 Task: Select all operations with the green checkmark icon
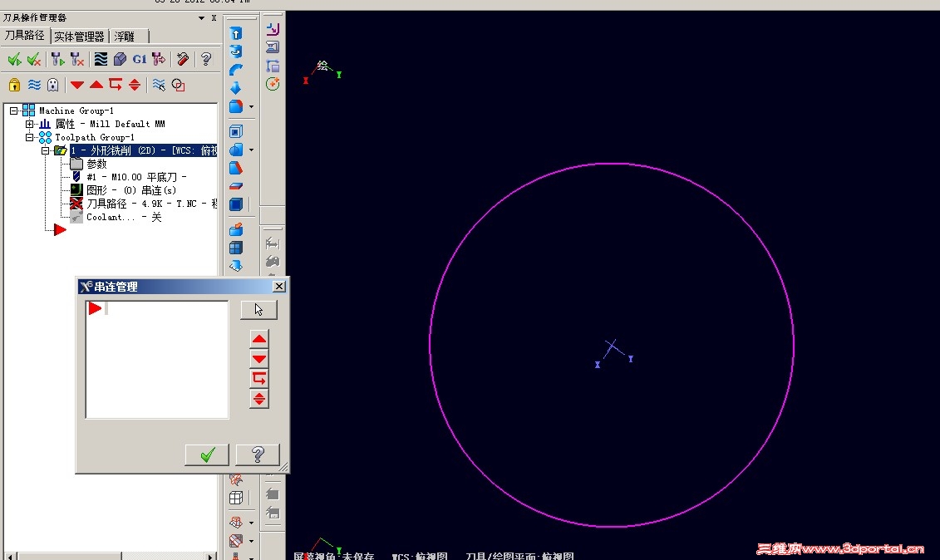tap(14, 58)
